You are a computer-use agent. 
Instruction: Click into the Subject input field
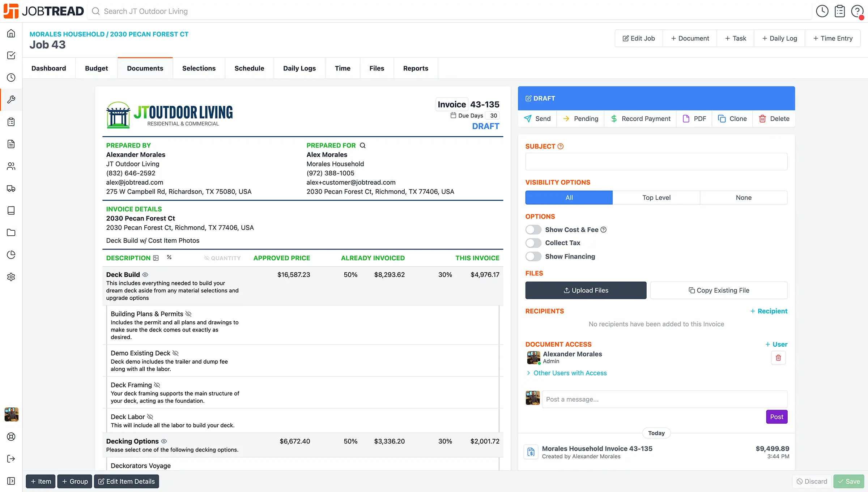656,162
